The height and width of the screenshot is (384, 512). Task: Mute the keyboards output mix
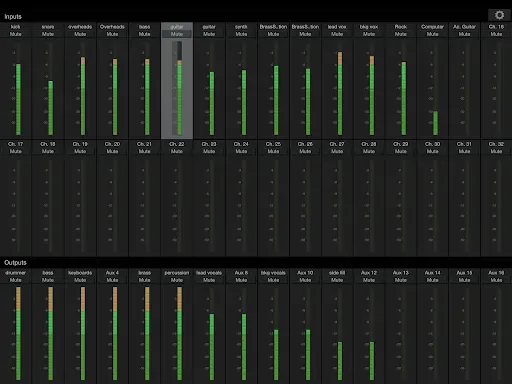coord(80,280)
